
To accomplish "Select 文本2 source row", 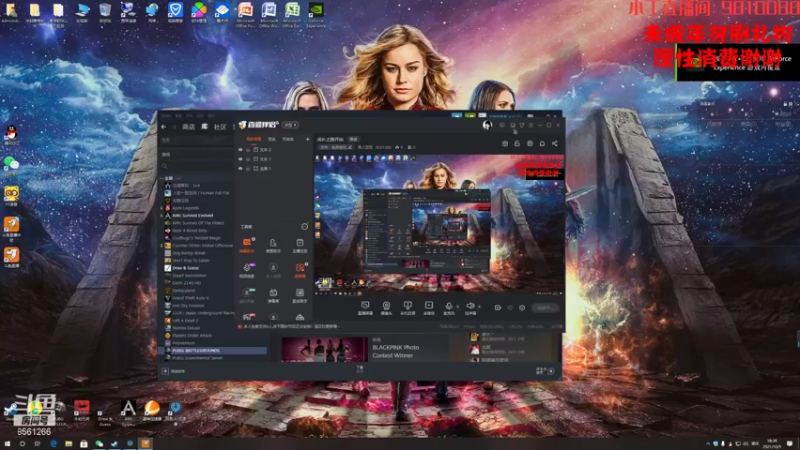I will point(273,150).
